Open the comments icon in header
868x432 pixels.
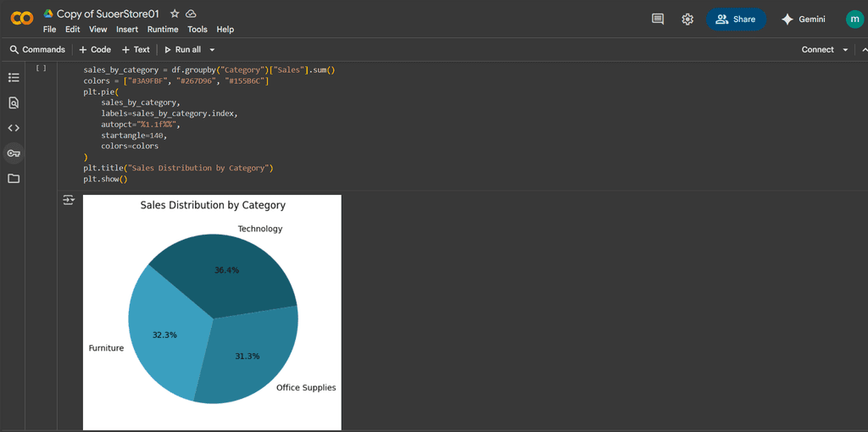point(658,19)
